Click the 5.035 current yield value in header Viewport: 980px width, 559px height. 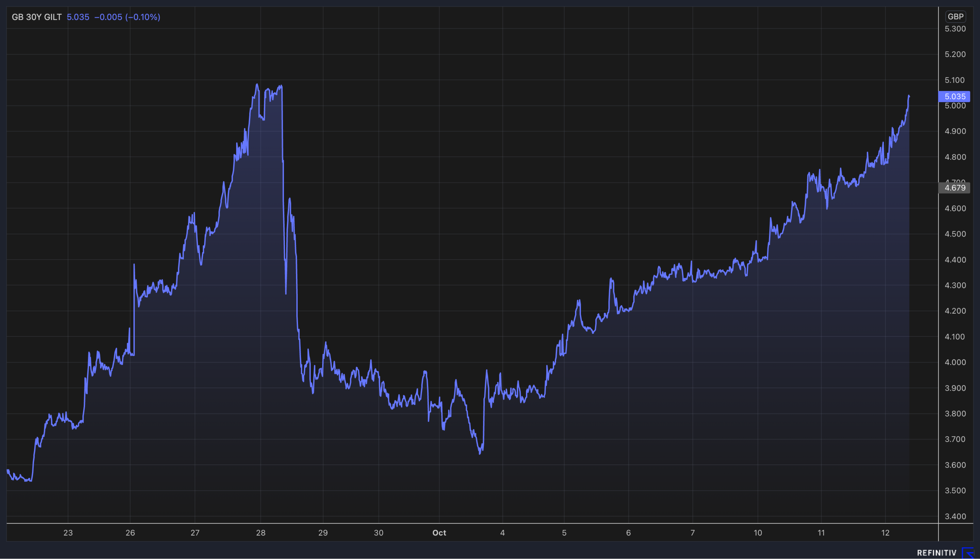click(x=78, y=17)
